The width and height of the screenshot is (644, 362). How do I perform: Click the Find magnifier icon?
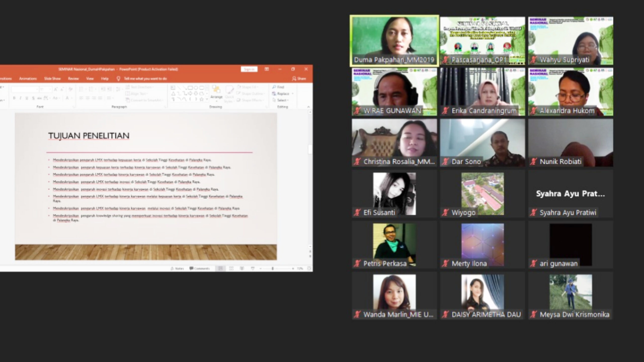click(274, 87)
